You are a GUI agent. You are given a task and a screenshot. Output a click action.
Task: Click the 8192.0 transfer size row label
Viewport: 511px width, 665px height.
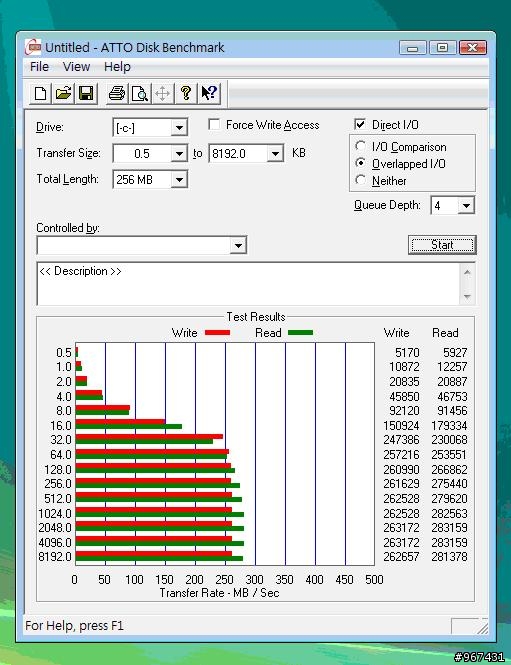coord(55,556)
